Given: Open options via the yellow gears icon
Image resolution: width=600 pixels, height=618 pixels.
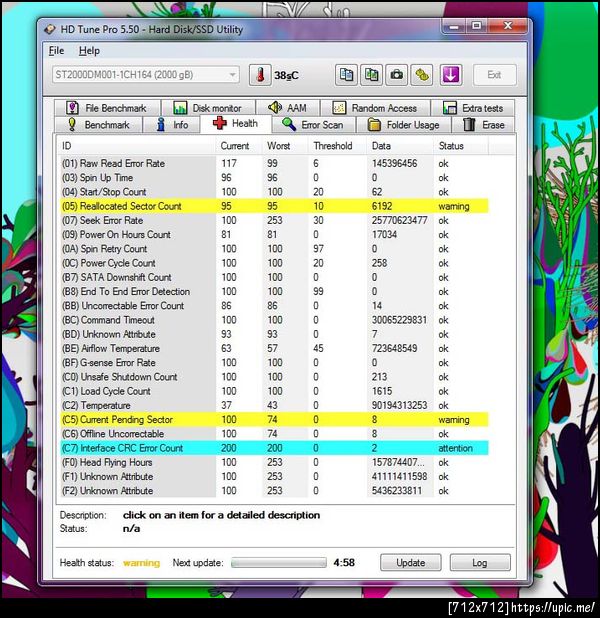Looking at the screenshot, I should coord(422,75).
